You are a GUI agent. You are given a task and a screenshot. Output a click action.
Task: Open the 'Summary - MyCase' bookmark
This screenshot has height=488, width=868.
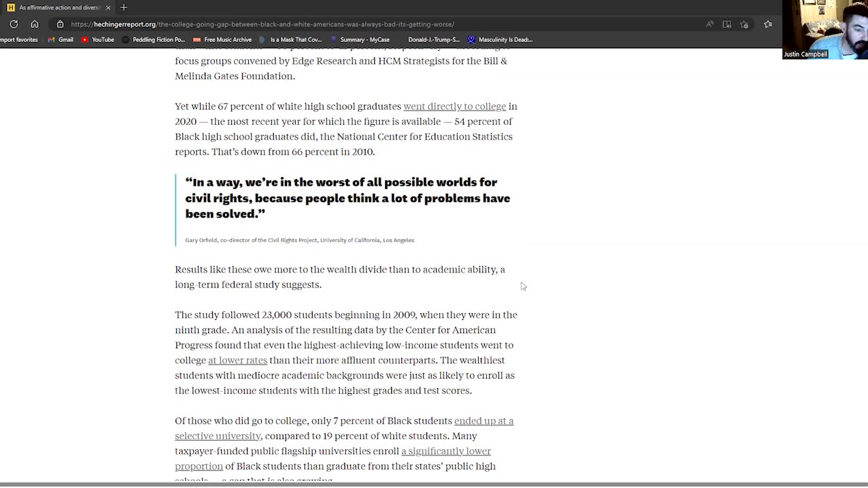pyautogui.click(x=359, y=39)
